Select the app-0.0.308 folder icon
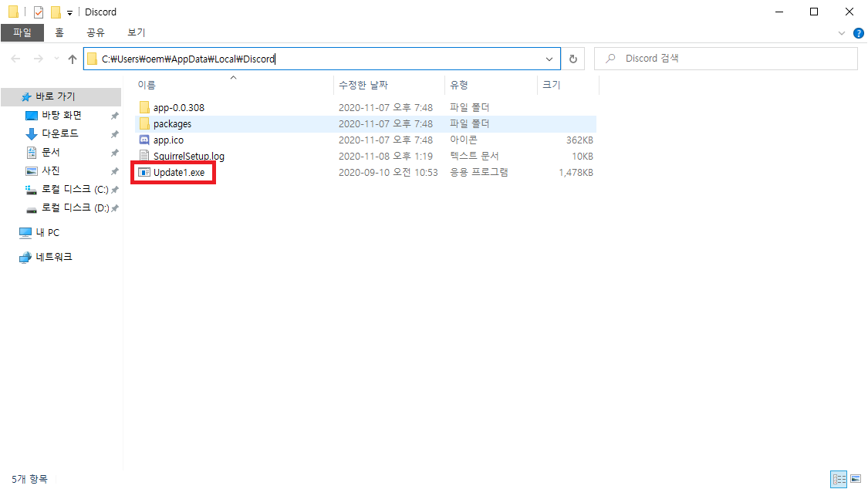868x489 pixels. click(x=144, y=107)
